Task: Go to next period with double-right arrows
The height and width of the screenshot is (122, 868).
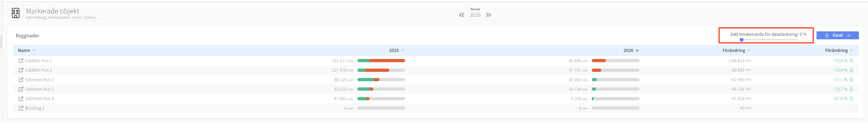Action: (x=489, y=15)
